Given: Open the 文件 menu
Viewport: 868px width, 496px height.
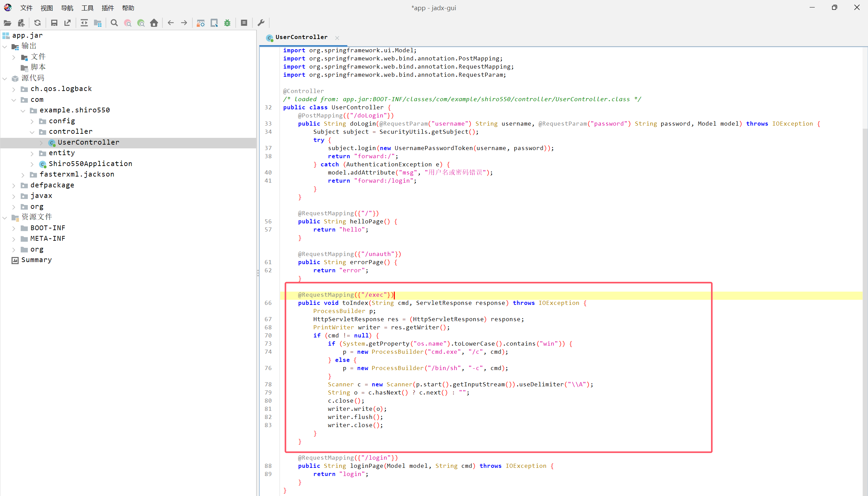Looking at the screenshot, I should tap(26, 8).
